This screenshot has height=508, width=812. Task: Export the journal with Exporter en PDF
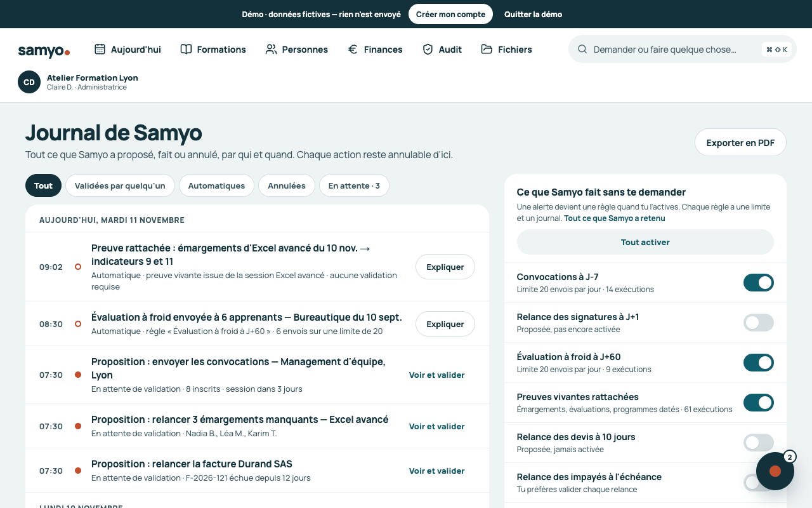740,142
